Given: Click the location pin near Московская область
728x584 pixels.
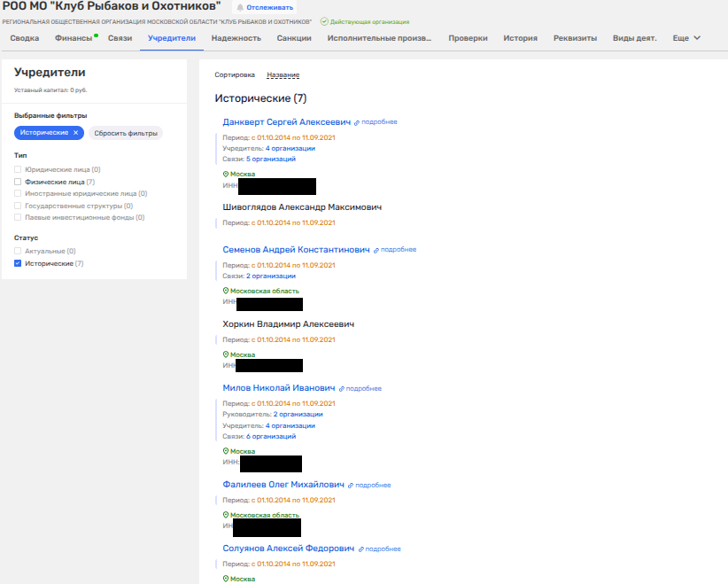Looking at the screenshot, I should tap(226, 291).
